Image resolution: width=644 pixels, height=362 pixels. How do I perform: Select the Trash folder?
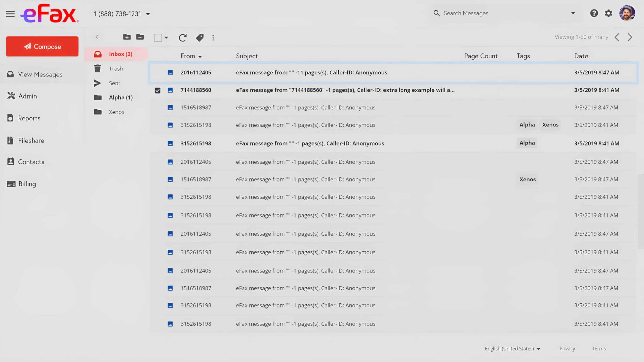point(116,69)
